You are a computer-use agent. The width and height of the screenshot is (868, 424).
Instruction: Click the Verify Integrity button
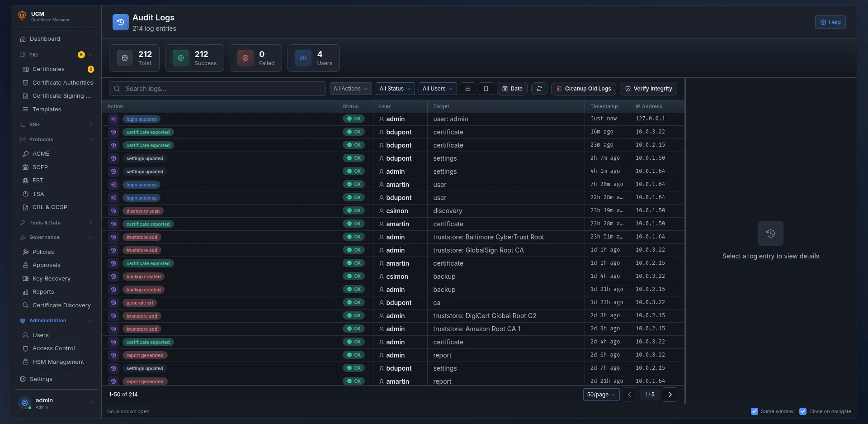pyautogui.click(x=648, y=89)
